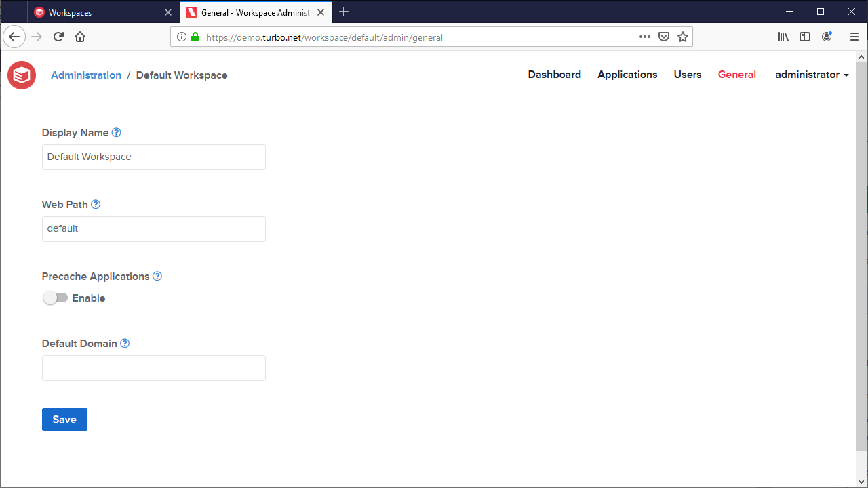Go to the browser home page
Viewport: 868px width, 488px height.
coord(80,37)
